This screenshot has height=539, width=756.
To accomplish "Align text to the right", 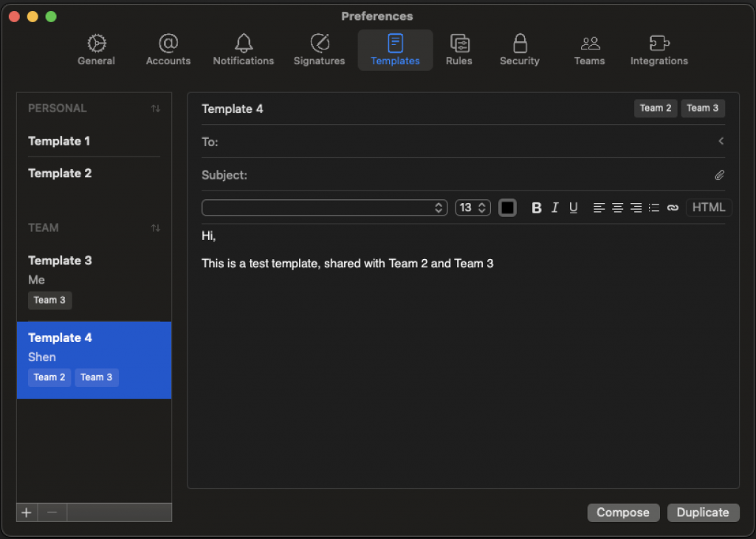I will click(636, 208).
